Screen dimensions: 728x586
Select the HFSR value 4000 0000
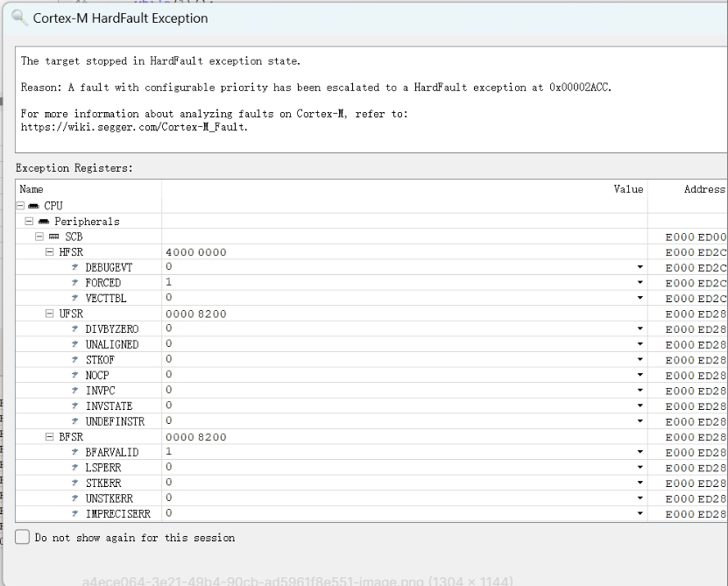[x=196, y=252]
